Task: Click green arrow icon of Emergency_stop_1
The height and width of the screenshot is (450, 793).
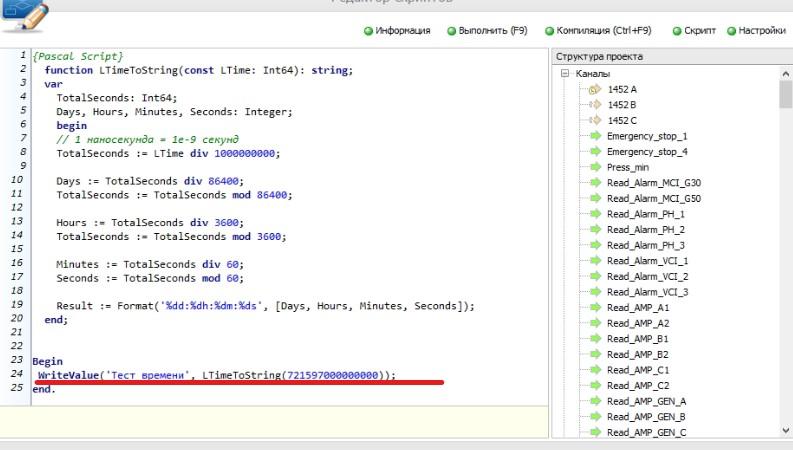Action: pyautogui.click(x=595, y=136)
